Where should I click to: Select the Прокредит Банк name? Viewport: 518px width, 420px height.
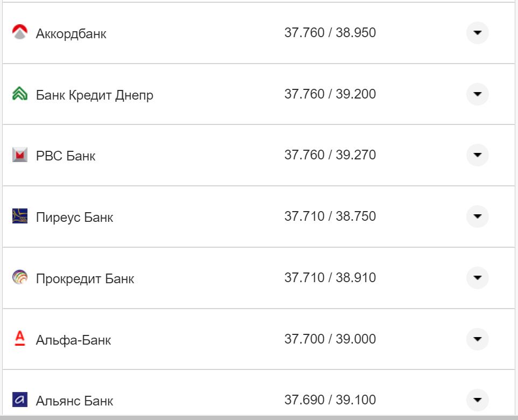(85, 279)
